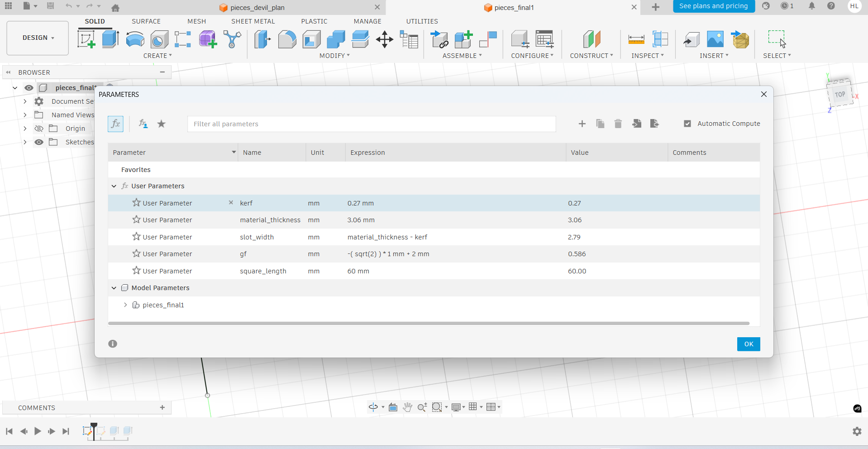Favorite the slot_width parameter star
This screenshot has width=868, height=449.
coord(136,237)
